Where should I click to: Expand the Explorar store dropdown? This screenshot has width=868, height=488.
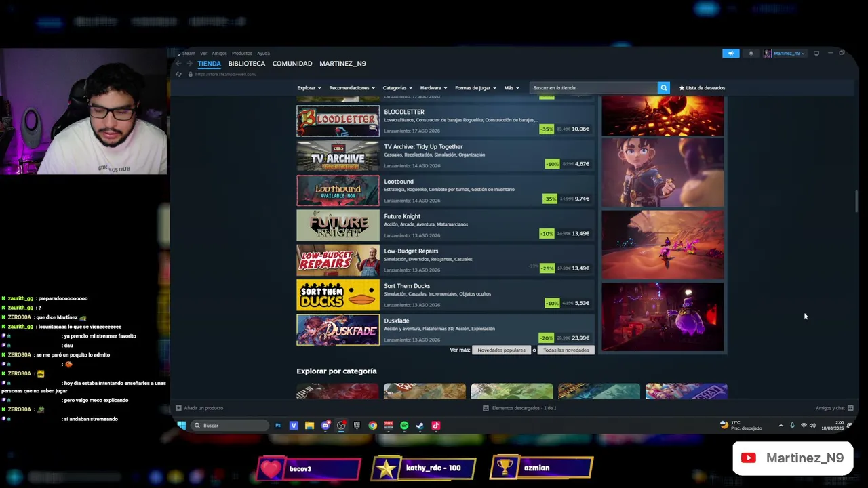point(308,87)
